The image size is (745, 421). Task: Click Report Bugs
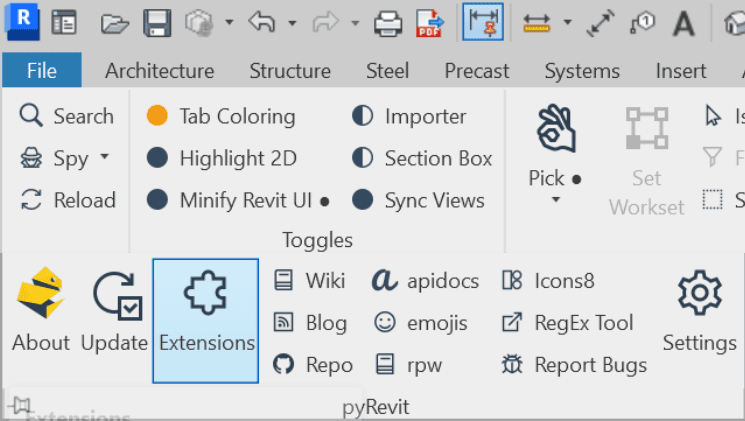click(x=574, y=364)
